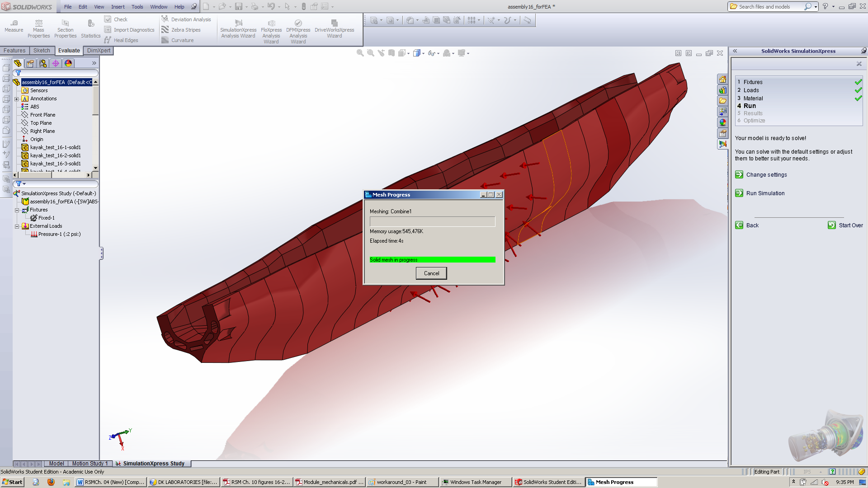Open Windows Task Manager in taskbar
The image size is (868, 488).
(476, 482)
